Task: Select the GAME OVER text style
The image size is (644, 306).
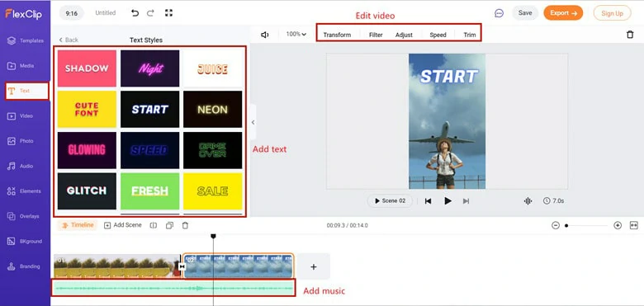Action: pyautogui.click(x=213, y=150)
